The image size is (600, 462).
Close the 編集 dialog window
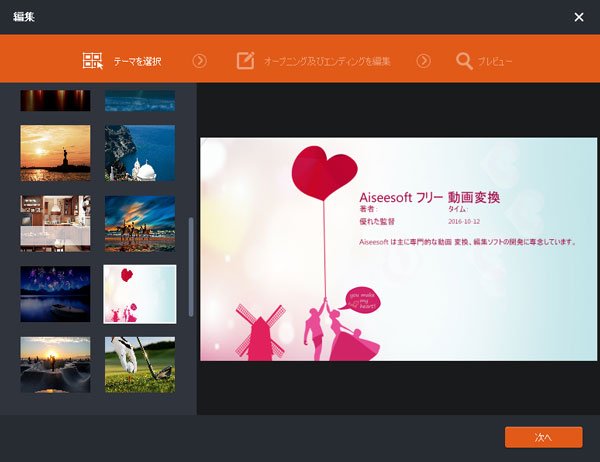[579, 17]
